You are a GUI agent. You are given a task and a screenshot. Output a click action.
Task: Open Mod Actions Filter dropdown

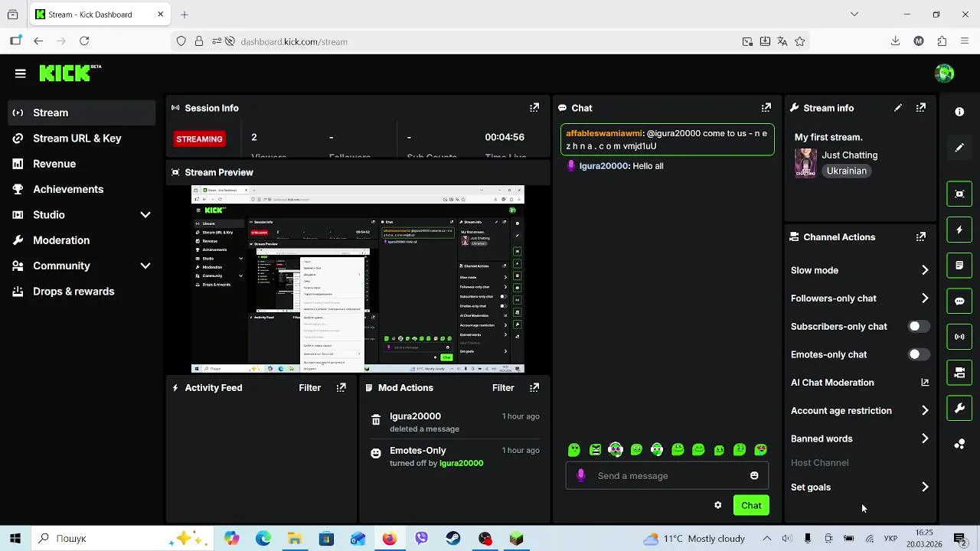pyautogui.click(x=503, y=388)
